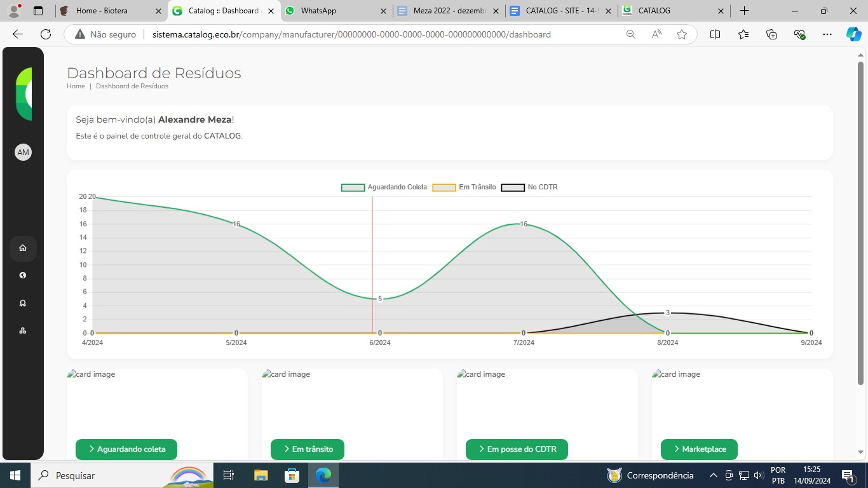The image size is (868, 488).
Task: Click the 5 data point at 6/2024
Action: [380, 299]
